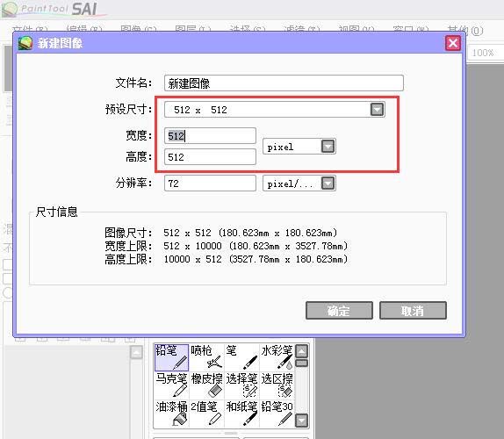Click the 高度 height input field

(x=210, y=157)
